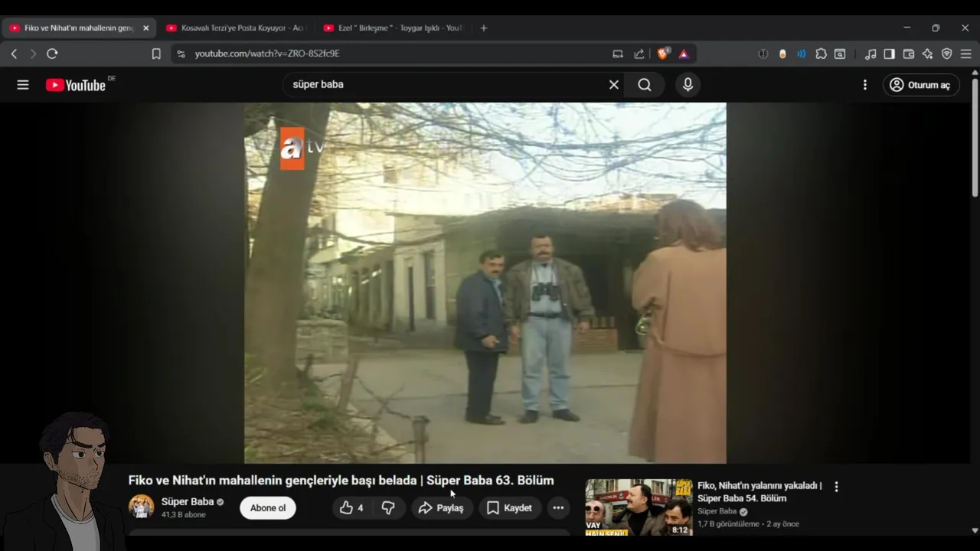Open site settings icon in address bar
The image size is (980, 551).
pos(181,54)
